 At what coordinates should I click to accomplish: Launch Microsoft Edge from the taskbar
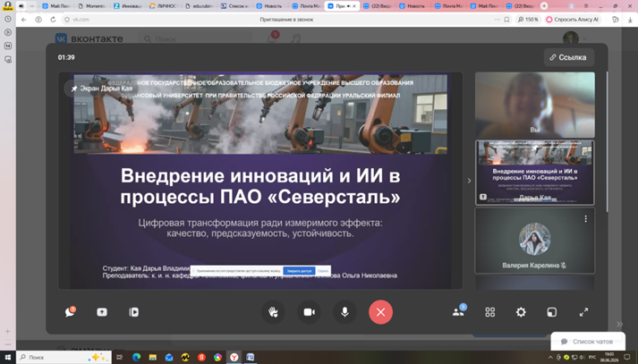click(136, 357)
